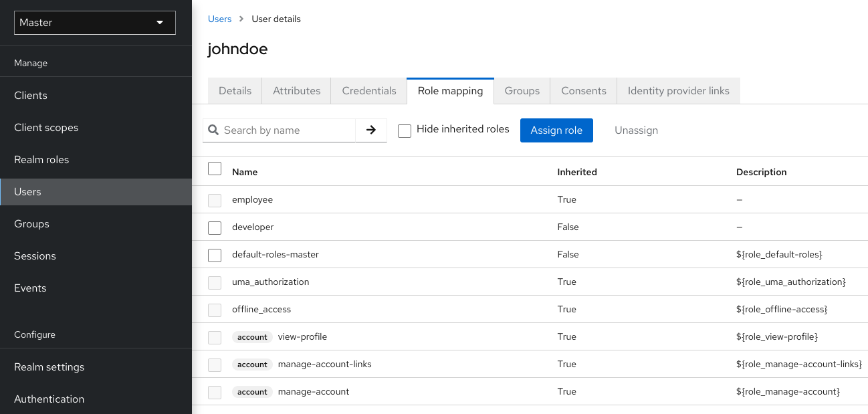
Task: Click the Assign role button
Action: [556, 130]
